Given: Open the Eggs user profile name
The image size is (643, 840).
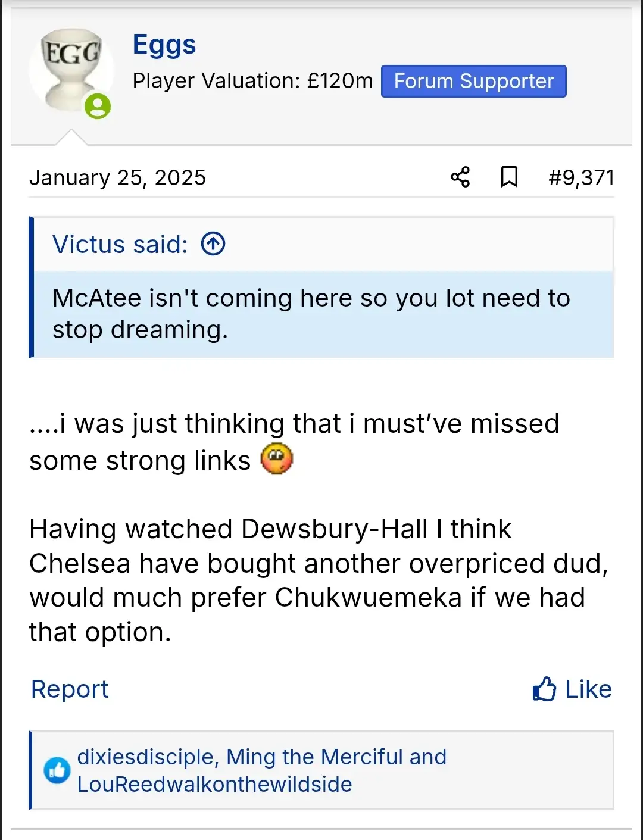Looking at the screenshot, I should pos(164,45).
